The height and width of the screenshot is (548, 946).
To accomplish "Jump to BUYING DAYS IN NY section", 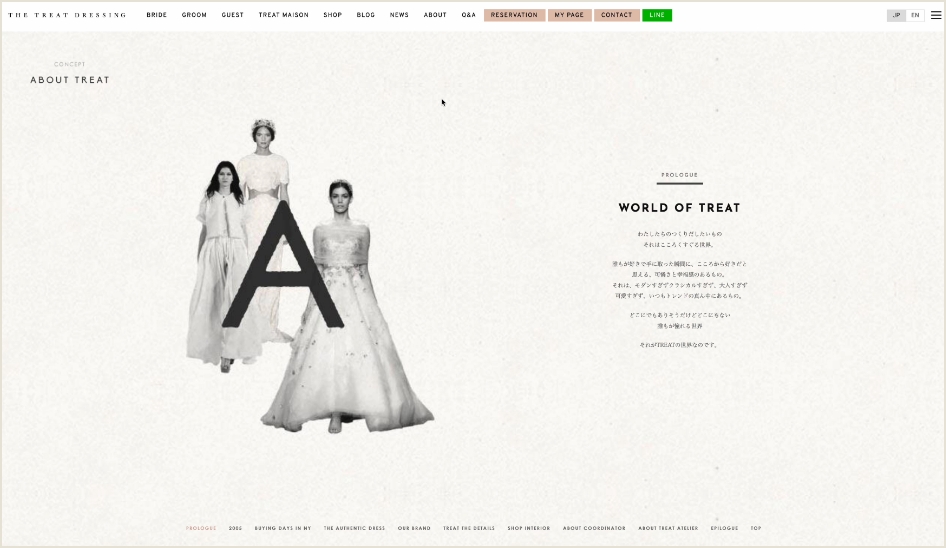I will [283, 528].
